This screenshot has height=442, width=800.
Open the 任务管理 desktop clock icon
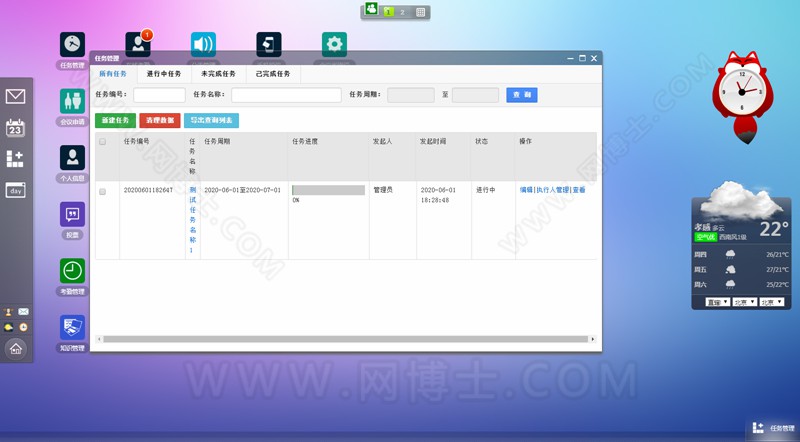[x=72, y=45]
